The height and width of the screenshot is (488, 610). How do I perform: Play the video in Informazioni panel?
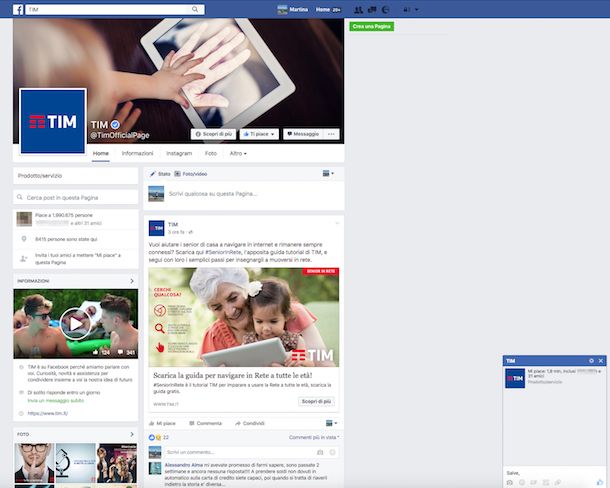coord(75,324)
